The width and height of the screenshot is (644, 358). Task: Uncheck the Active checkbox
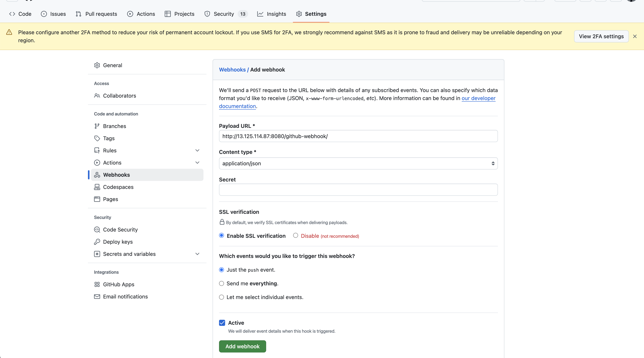(x=222, y=323)
